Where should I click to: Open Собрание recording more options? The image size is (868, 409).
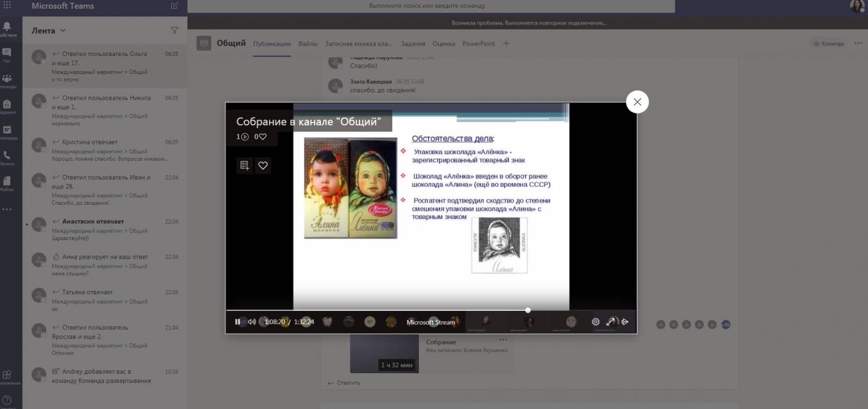tap(503, 340)
